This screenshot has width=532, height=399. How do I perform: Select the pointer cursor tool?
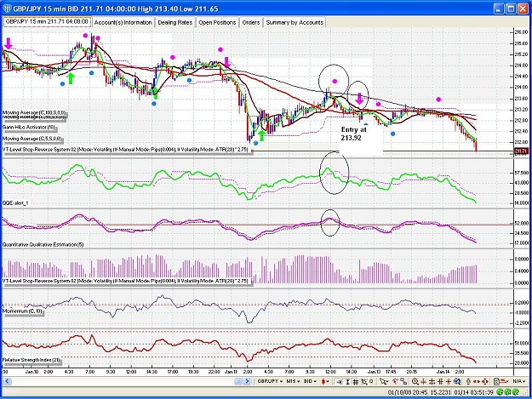click(384, 382)
